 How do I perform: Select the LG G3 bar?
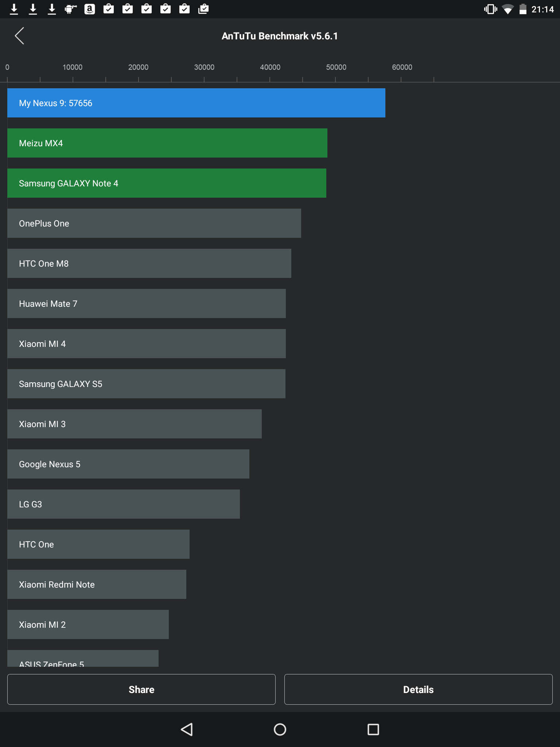click(x=124, y=504)
